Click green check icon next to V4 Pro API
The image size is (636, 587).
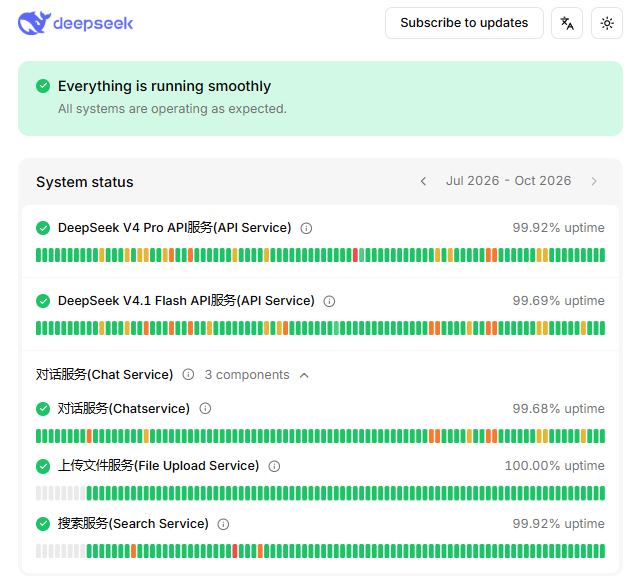point(43,228)
